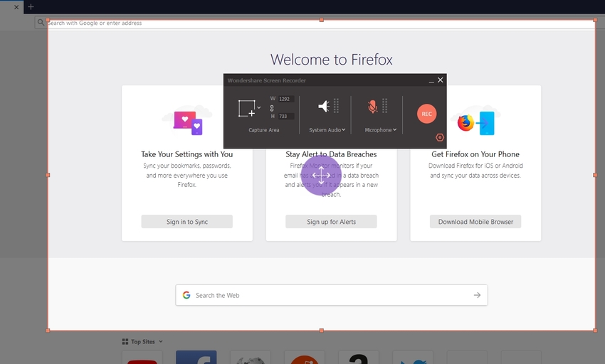Open the Amazon top site tile

(x=359, y=358)
